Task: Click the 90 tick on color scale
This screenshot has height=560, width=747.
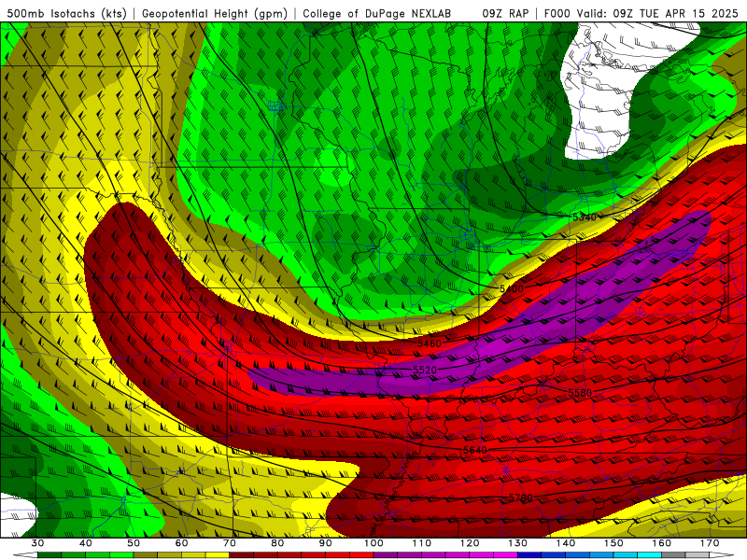Action: click(x=325, y=543)
